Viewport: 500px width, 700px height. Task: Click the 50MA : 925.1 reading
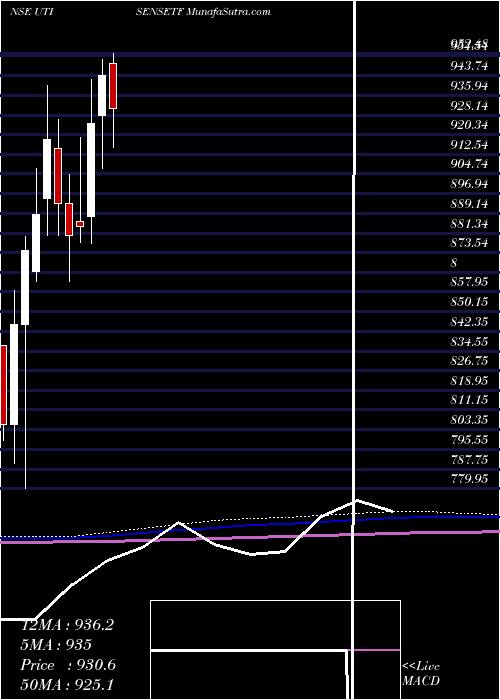point(69,685)
